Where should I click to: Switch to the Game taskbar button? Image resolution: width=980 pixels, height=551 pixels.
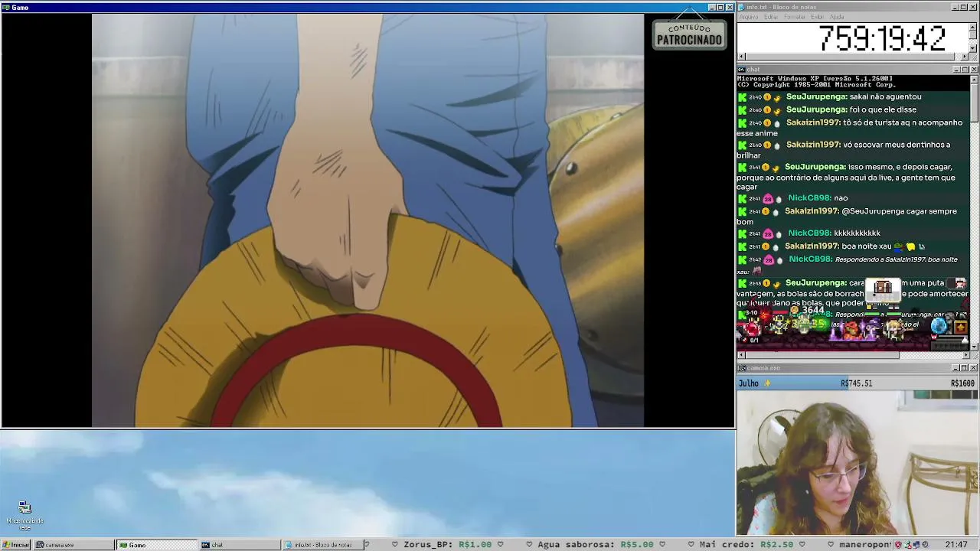pos(156,545)
